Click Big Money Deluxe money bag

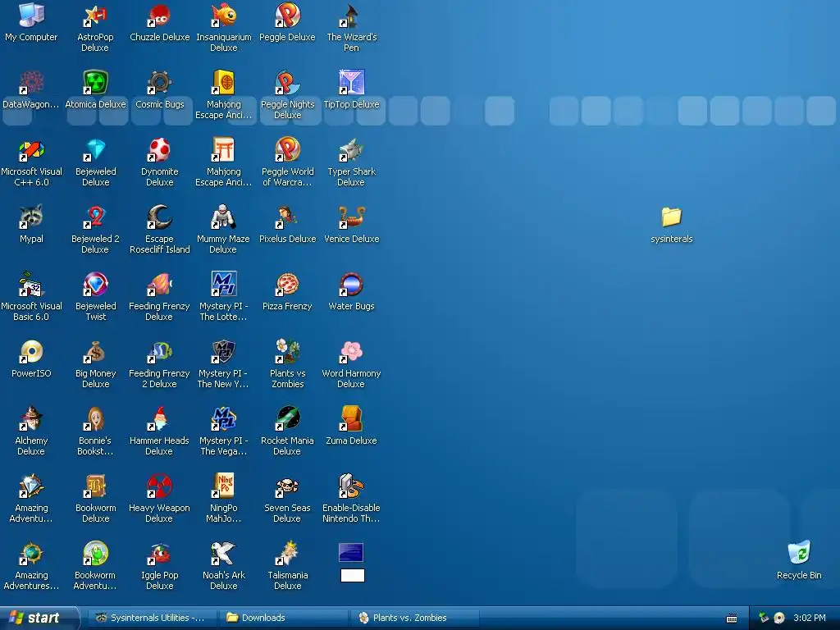click(x=95, y=352)
